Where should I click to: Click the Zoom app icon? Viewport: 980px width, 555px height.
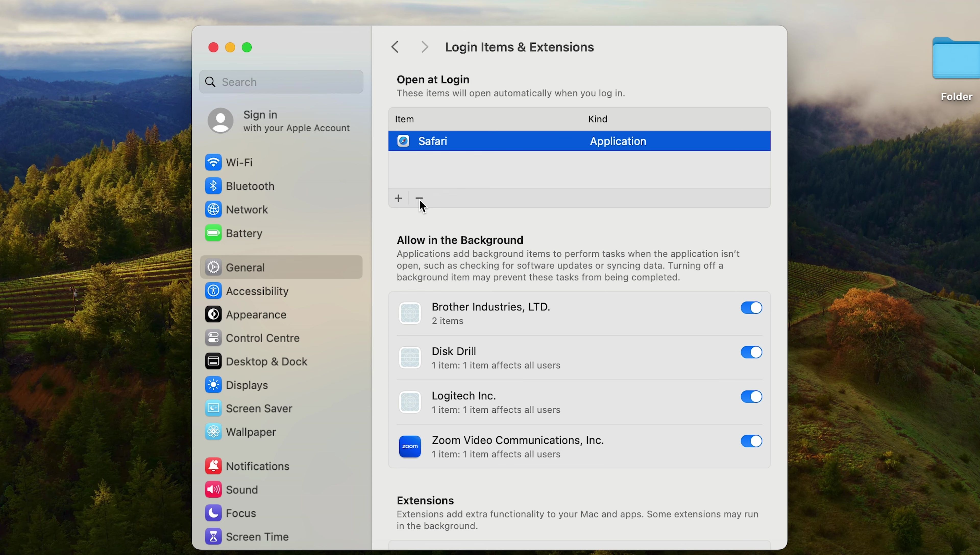pyautogui.click(x=410, y=446)
